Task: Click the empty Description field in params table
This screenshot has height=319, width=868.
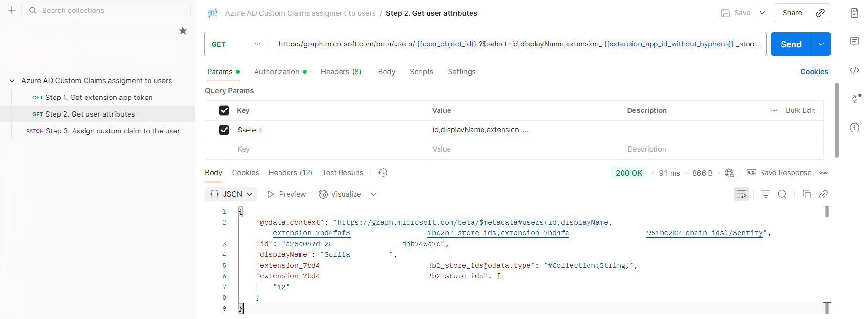Action: click(722, 149)
